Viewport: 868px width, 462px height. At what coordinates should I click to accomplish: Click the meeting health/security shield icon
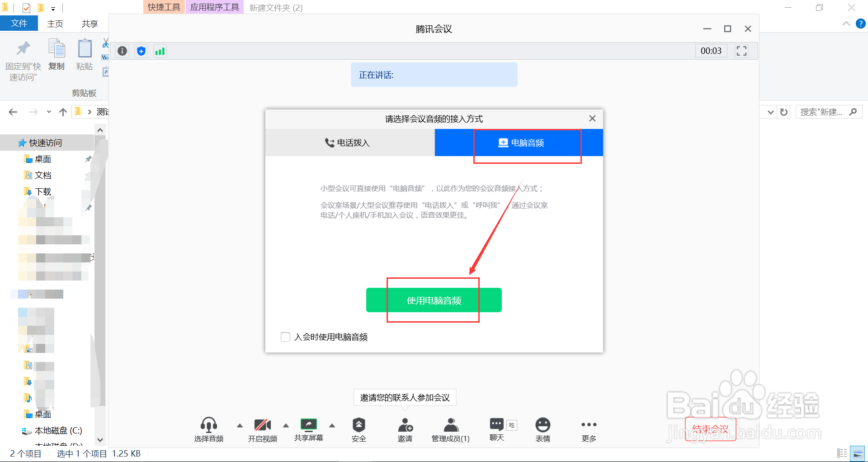click(141, 51)
